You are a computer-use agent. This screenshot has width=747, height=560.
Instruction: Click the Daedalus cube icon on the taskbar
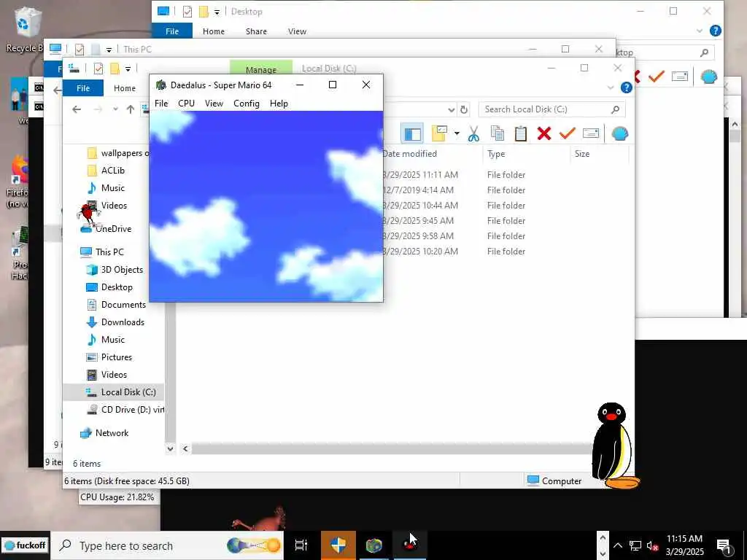tap(374, 545)
